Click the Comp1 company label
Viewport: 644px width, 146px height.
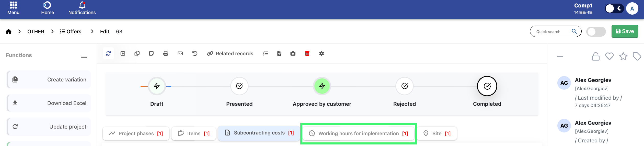click(583, 6)
